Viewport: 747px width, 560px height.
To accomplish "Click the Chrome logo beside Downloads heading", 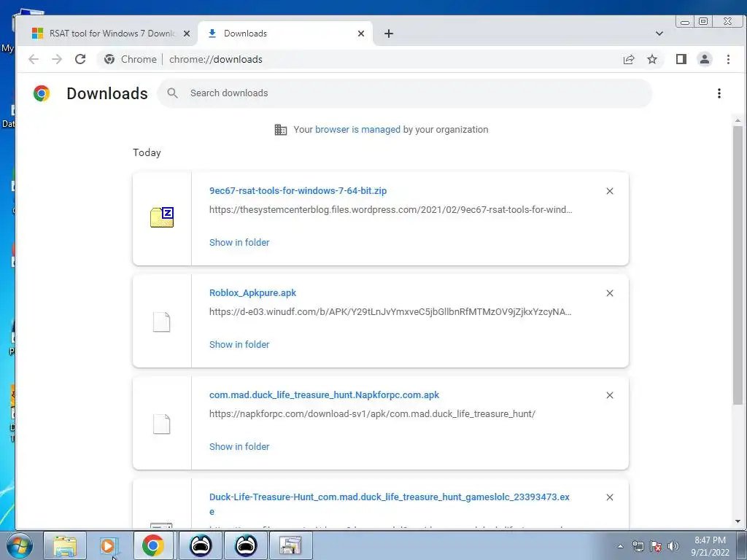I will coord(42,93).
